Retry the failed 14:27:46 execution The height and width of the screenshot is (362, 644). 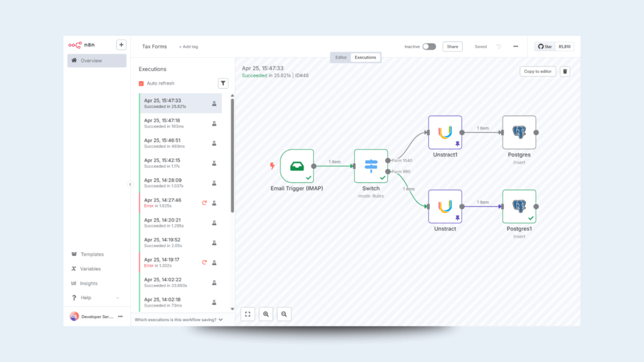pyautogui.click(x=204, y=203)
